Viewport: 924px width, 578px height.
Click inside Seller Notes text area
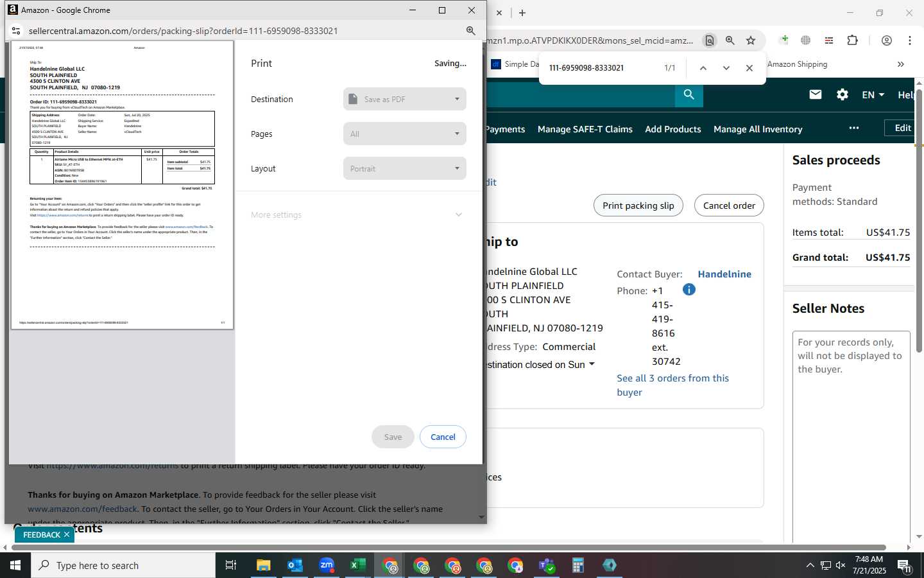click(x=851, y=437)
